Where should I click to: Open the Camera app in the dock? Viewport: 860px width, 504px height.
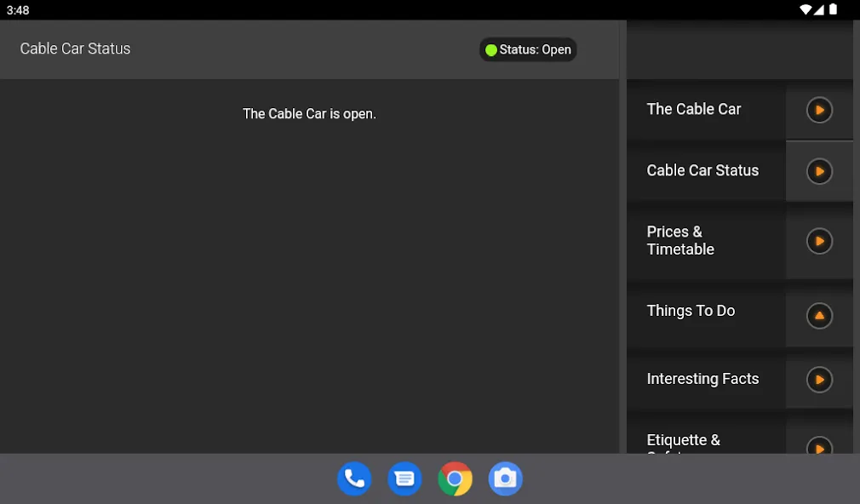point(506,478)
